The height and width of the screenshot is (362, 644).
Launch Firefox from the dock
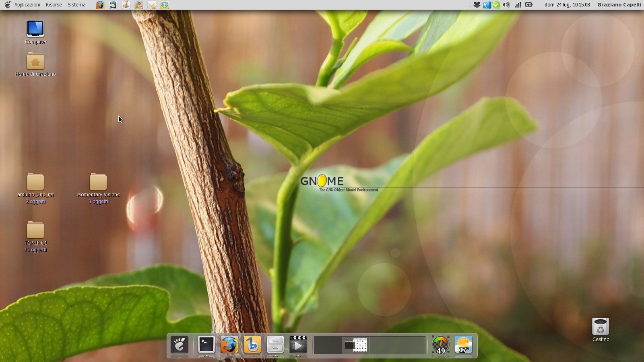point(229,345)
